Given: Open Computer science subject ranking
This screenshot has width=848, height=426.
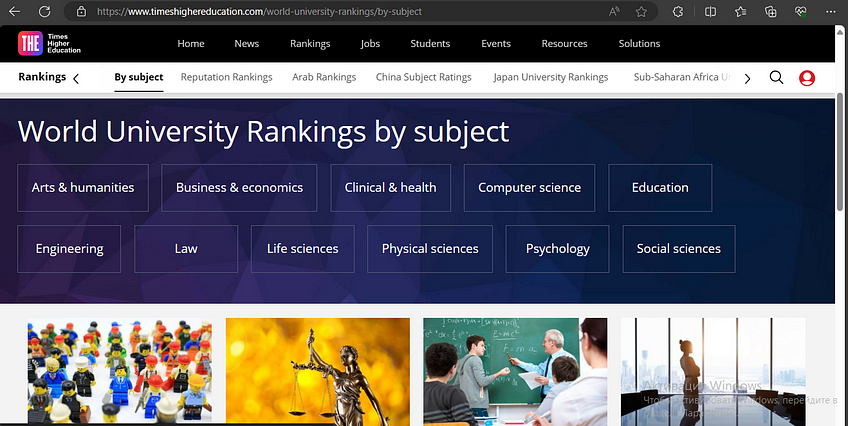Looking at the screenshot, I should pyautogui.click(x=529, y=188).
